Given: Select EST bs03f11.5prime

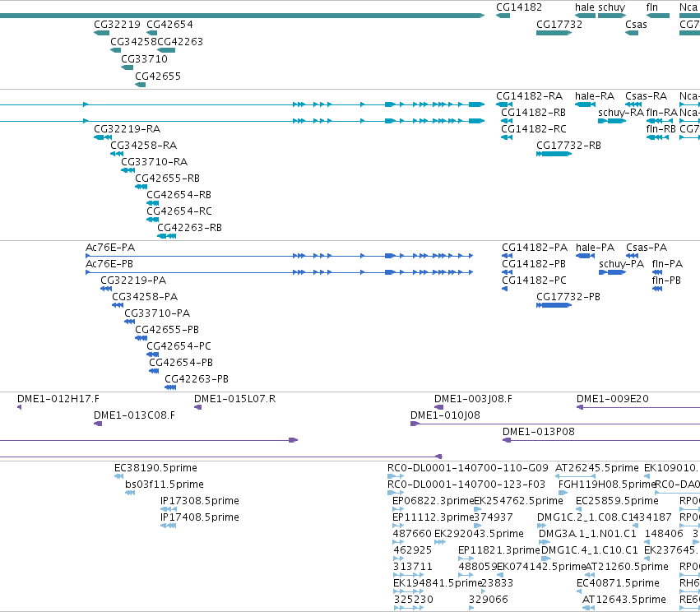Looking at the screenshot, I should pyautogui.click(x=165, y=484).
